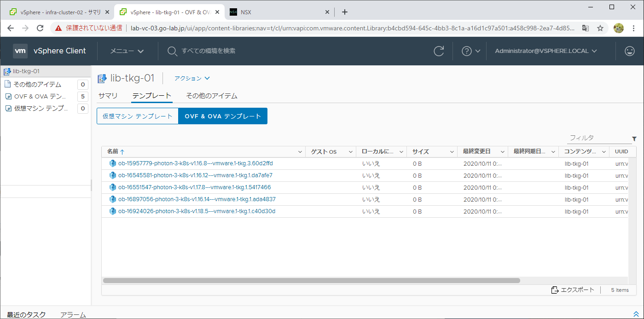This screenshot has width=644, height=319.
Task: Open the コンテンツ column menu chevron
Action: point(604,151)
